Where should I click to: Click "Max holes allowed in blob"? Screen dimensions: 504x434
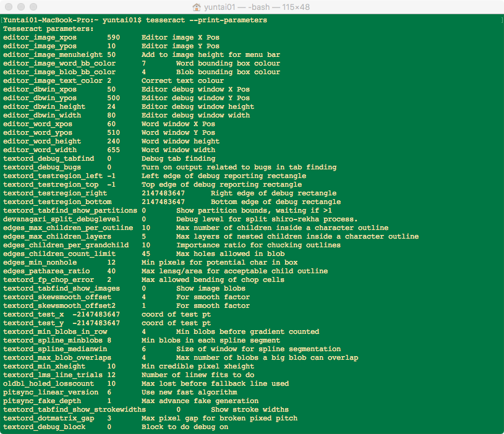pos(230,255)
